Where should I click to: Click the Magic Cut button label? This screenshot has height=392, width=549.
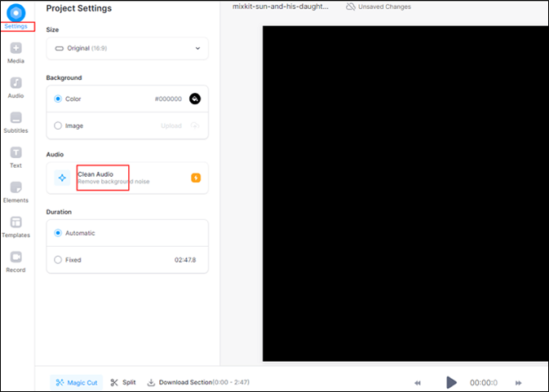(x=82, y=383)
